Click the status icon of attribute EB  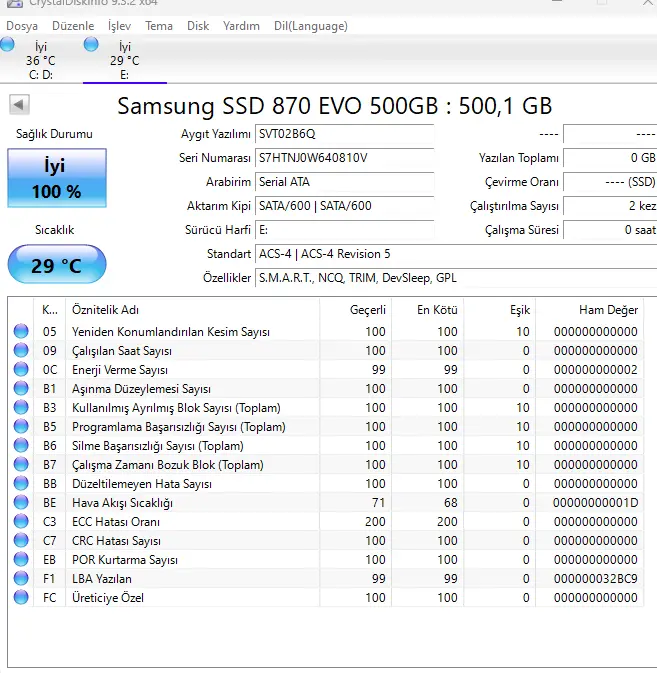click(x=21, y=559)
